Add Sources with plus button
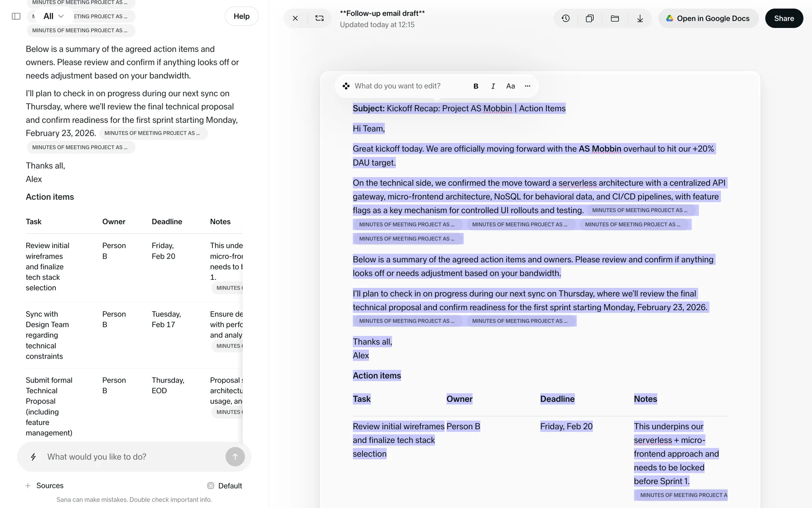Image resolution: width=812 pixels, height=508 pixels. tap(28, 486)
